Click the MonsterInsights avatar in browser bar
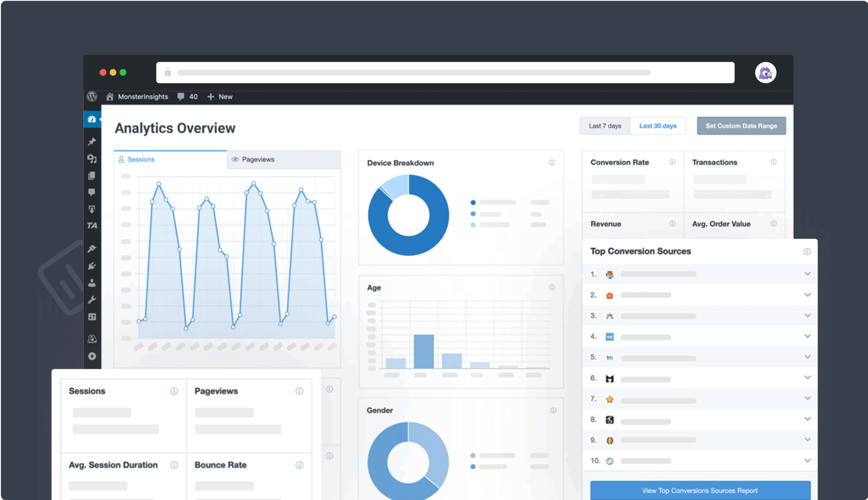This screenshot has height=500, width=868. (765, 73)
